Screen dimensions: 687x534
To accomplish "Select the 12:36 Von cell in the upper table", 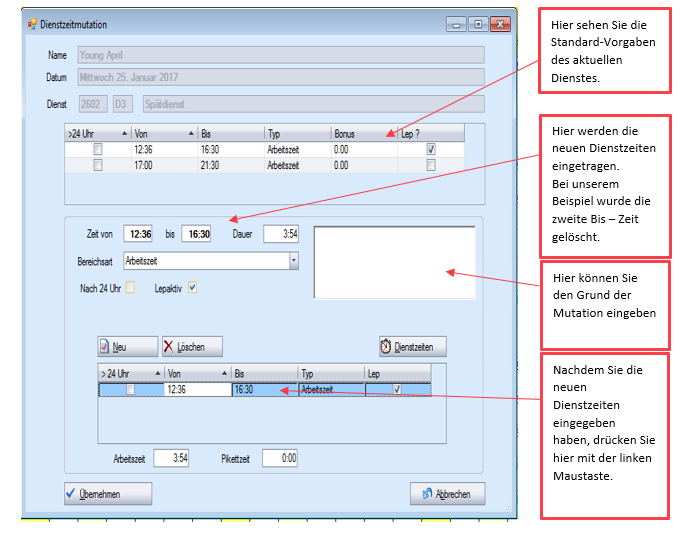I will pos(164,149).
